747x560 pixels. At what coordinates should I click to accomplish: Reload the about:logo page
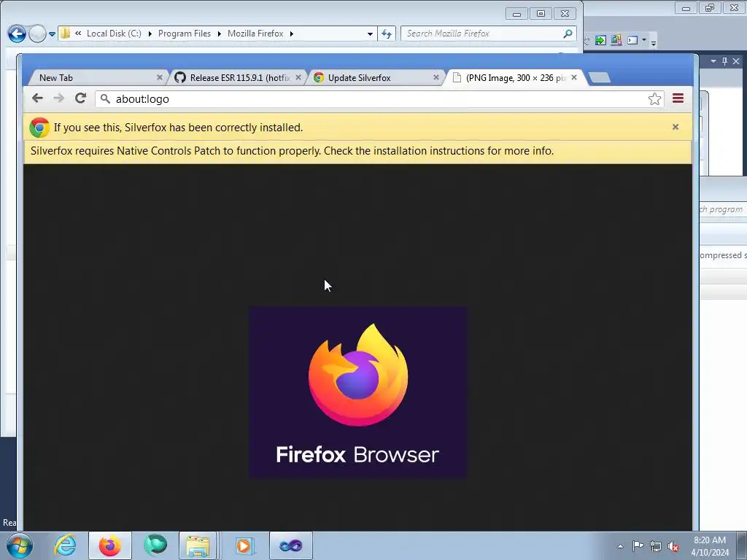[x=80, y=98]
